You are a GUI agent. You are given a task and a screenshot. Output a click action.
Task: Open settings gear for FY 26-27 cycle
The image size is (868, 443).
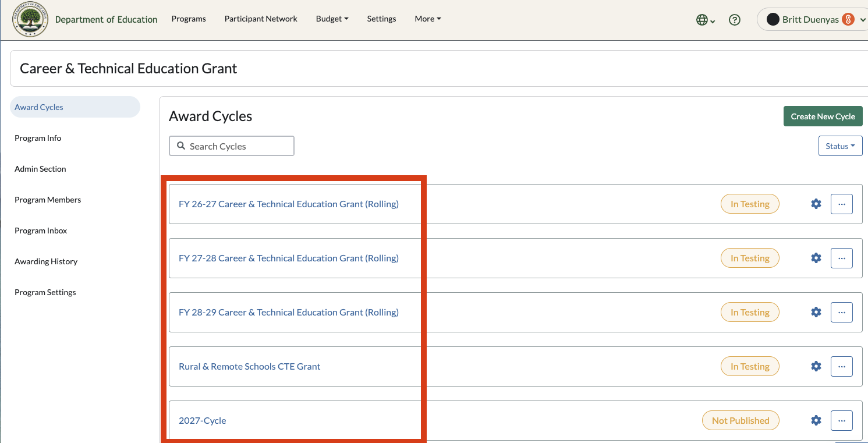pos(816,204)
